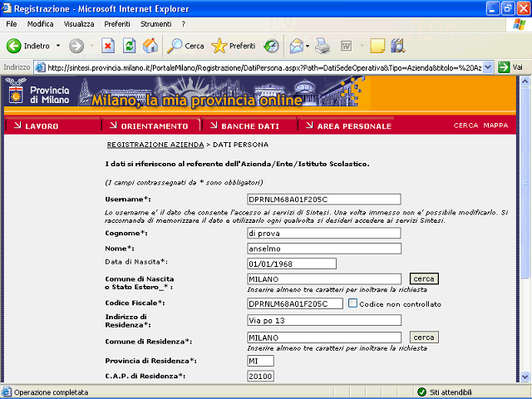Click the Comune di Residenza input field
This screenshot has height=399, width=532.
[324, 337]
